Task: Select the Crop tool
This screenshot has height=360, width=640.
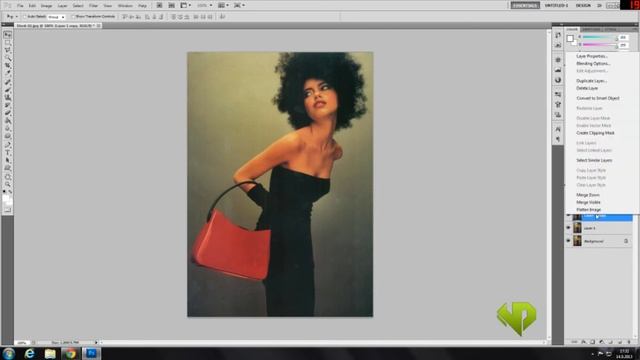Action: click(7, 66)
